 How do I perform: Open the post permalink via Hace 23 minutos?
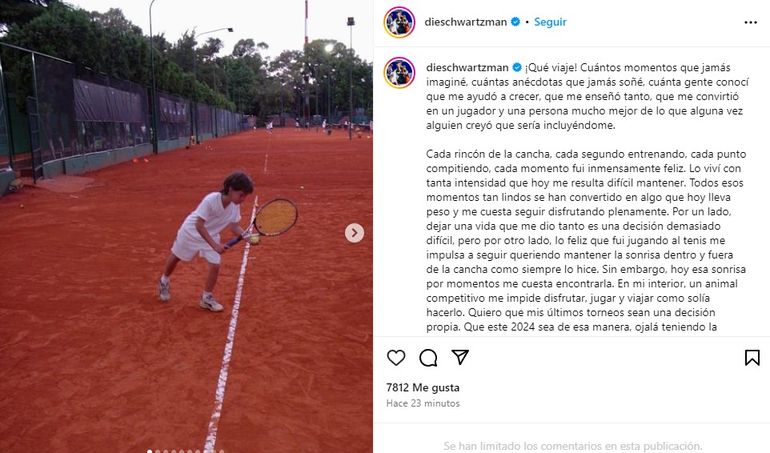point(423,403)
